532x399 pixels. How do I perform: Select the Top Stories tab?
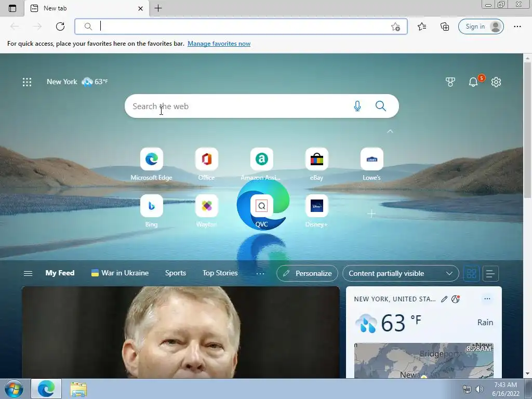coord(220,273)
